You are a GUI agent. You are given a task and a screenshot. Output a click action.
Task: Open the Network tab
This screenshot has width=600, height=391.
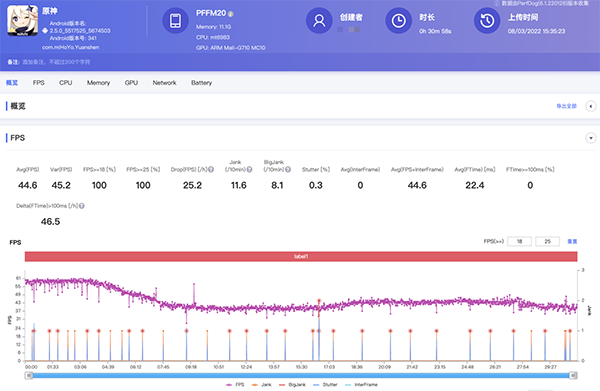coord(165,83)
